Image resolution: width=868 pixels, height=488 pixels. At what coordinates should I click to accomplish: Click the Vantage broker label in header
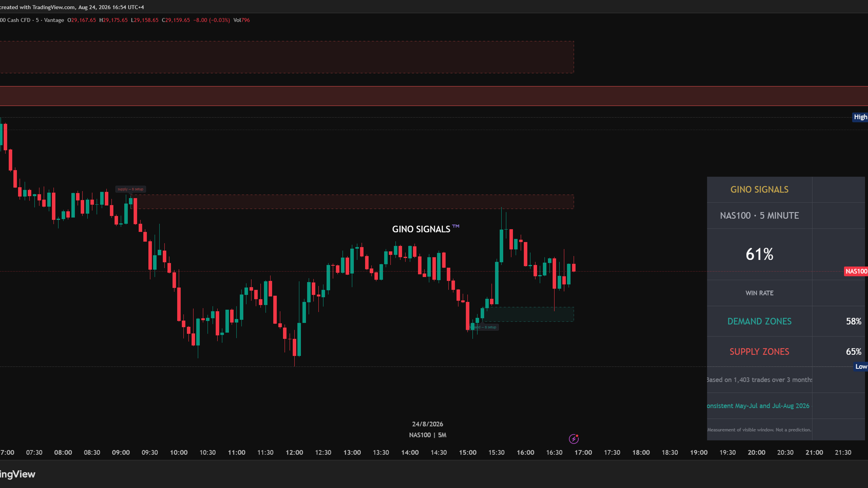(54, 20)
